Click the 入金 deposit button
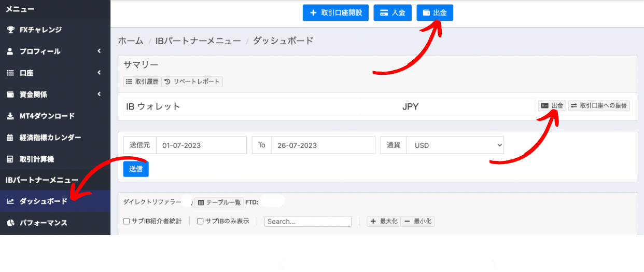 coord(393,12)
